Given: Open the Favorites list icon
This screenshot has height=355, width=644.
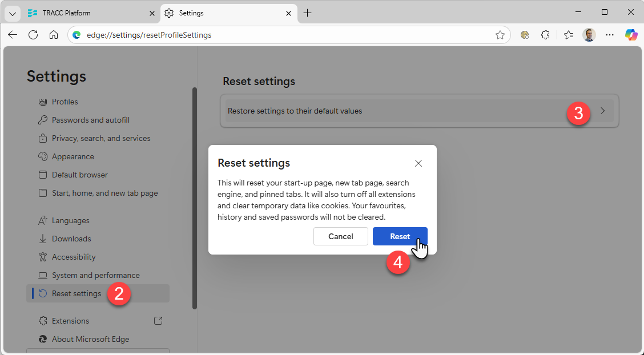Looking at the screenshot, I should (568, 35).
